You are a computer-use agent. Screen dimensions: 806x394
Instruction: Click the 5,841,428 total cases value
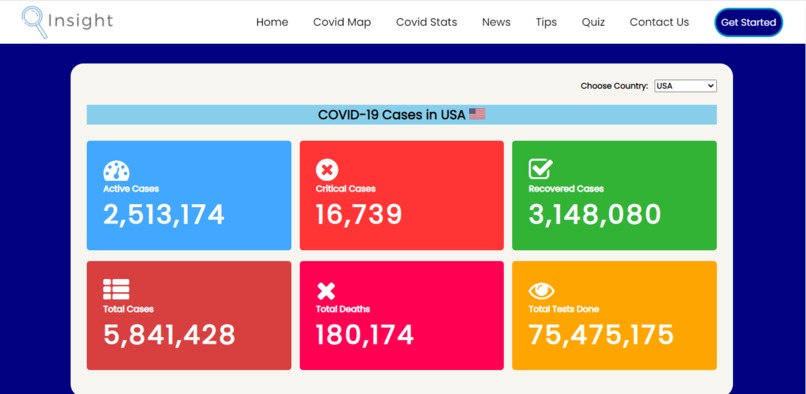point(169,335)
